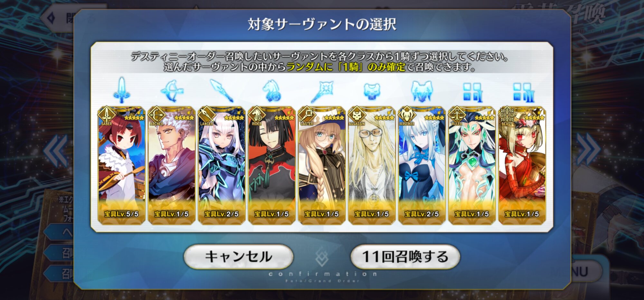Choose the Archer servant card
This screenshot has width=644, height=300.
[172, 165]
